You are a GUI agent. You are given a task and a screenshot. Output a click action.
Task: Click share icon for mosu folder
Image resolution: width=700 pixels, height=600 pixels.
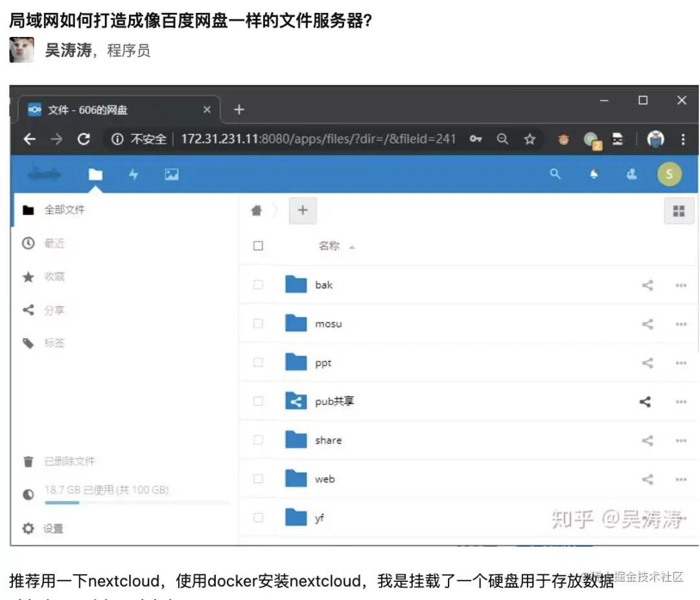[x=647, y=324]
